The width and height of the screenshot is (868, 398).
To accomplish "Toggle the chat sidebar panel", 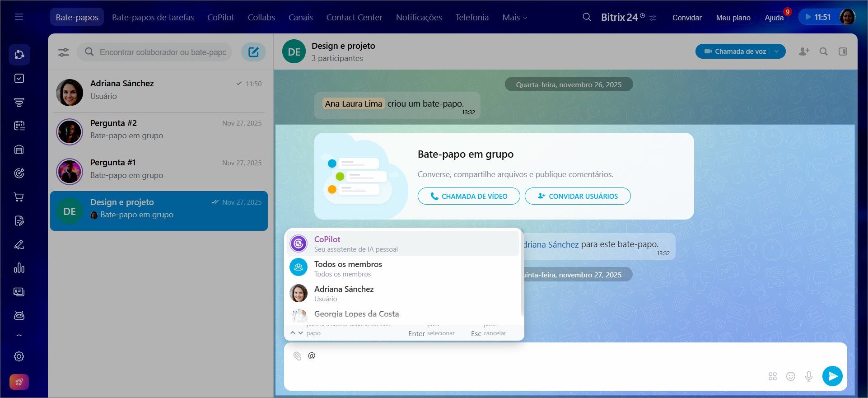I will (x=843, y=52).
